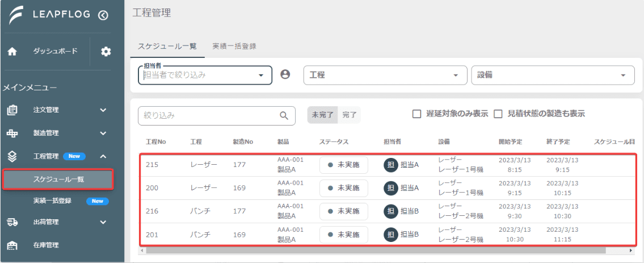This screenshot has height=263, width=644.
Task: Click the home icon beside ダッシュボード
Action: pos(12,52)
